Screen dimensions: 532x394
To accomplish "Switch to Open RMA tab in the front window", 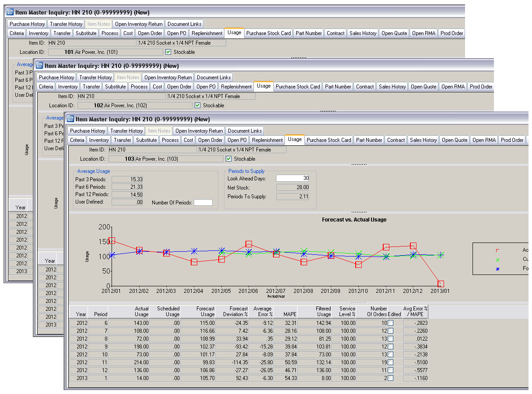I will point(484,140).
